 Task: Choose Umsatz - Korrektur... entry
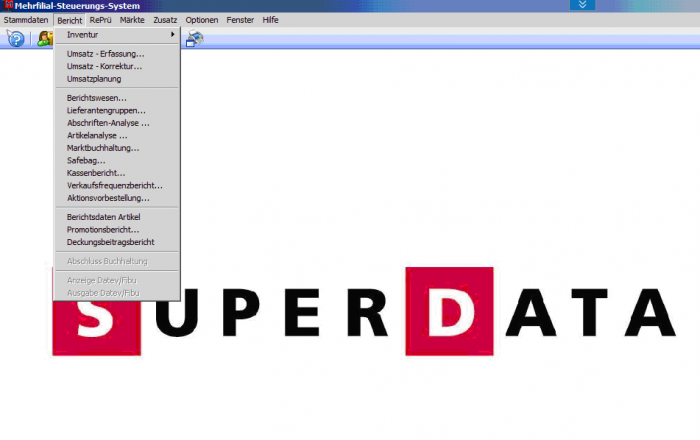coord(117,66)
